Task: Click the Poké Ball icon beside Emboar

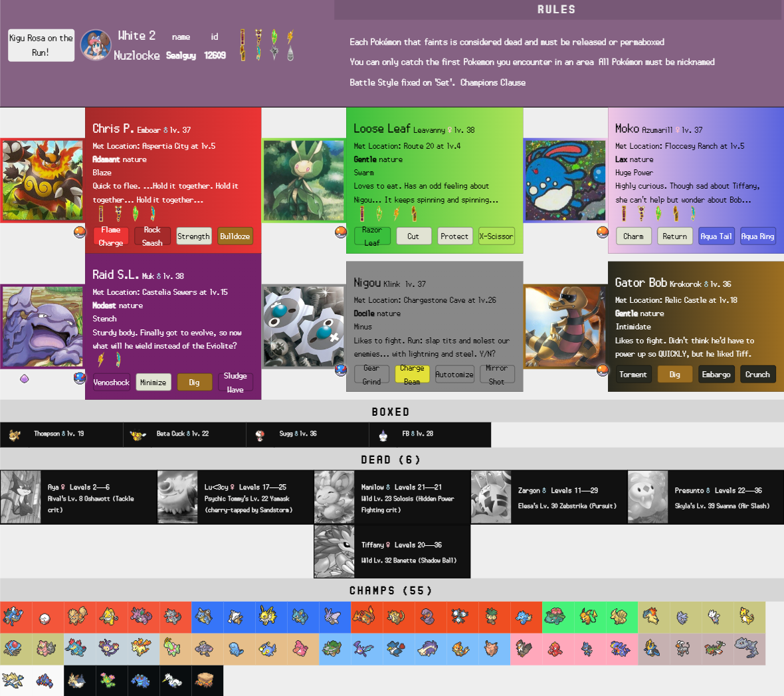Action: (80, 232)
